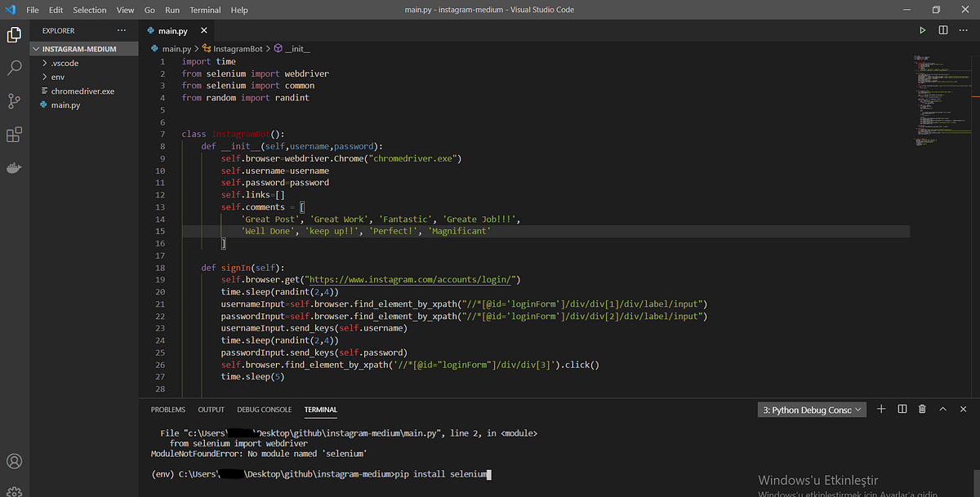Open the Terminal menu

coord(205,10)
